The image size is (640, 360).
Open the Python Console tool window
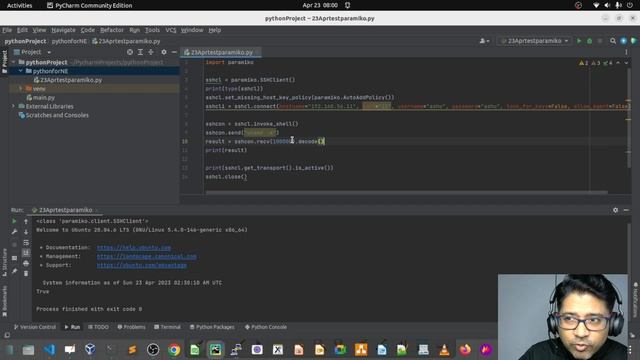click(x=266, y=327)
